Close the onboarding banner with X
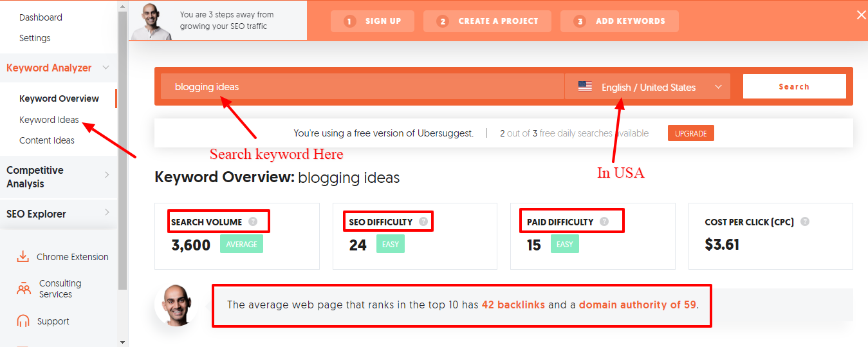The image size is (868, 347). click(861, 15)
